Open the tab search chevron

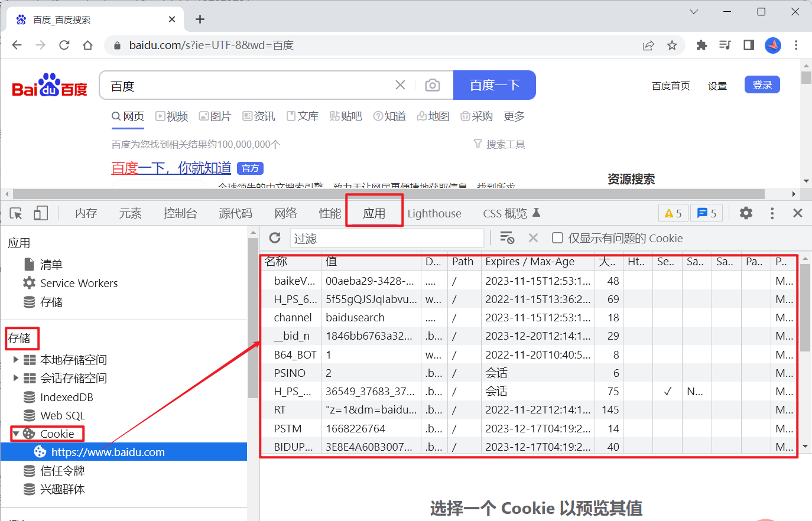click(x=694, y=12)
